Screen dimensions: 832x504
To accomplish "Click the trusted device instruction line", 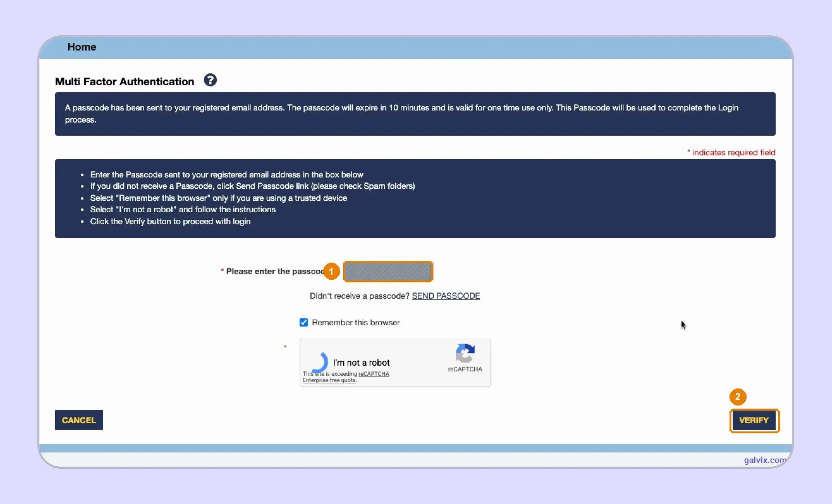I will click(219, 198).
